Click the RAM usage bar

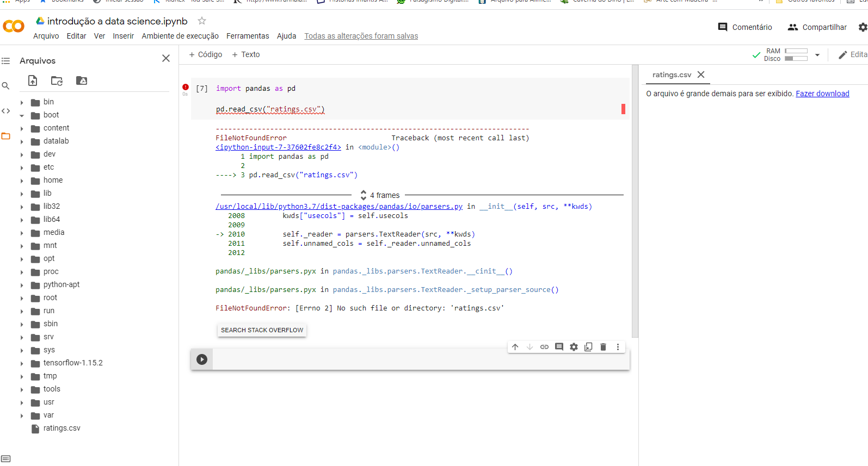796,51
